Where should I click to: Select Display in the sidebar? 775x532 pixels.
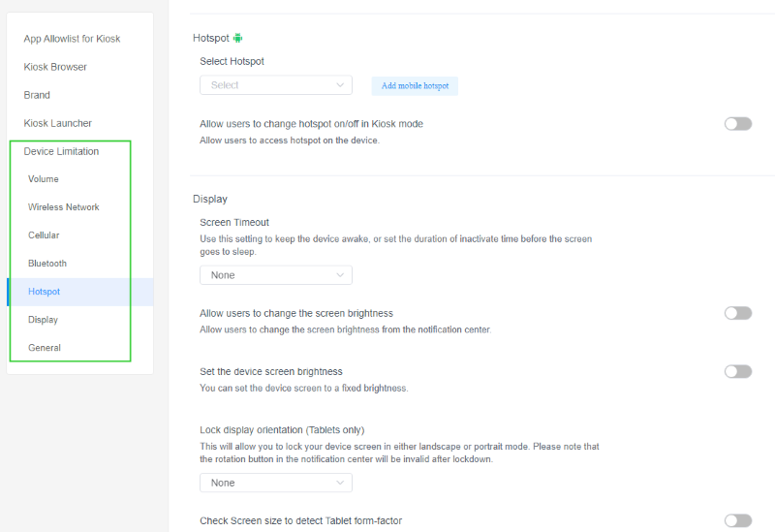(44, 320)
